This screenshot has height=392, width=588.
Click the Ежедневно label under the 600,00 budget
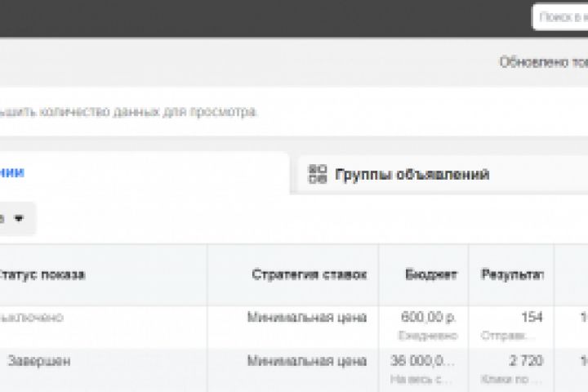[x=428, y=336]
